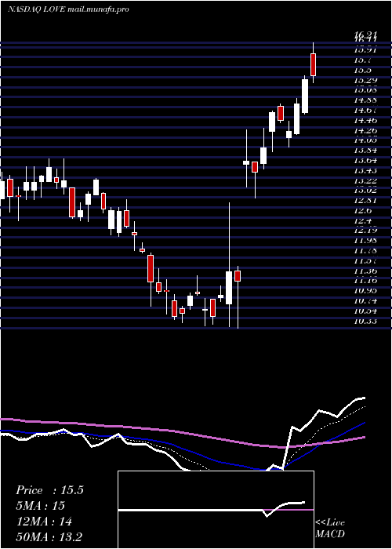This screenshot has height=549, width=392.
Task: Click the 13.22 price axis label
Action: pos(365,180)
